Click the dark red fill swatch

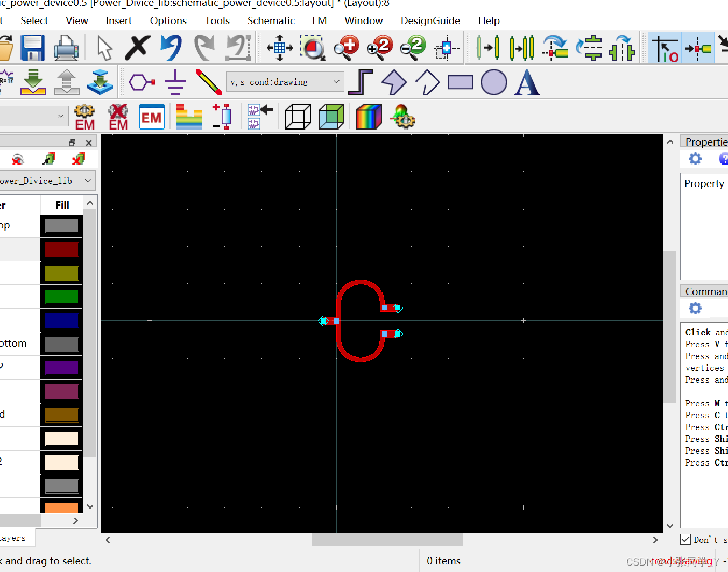click(62, 249)
